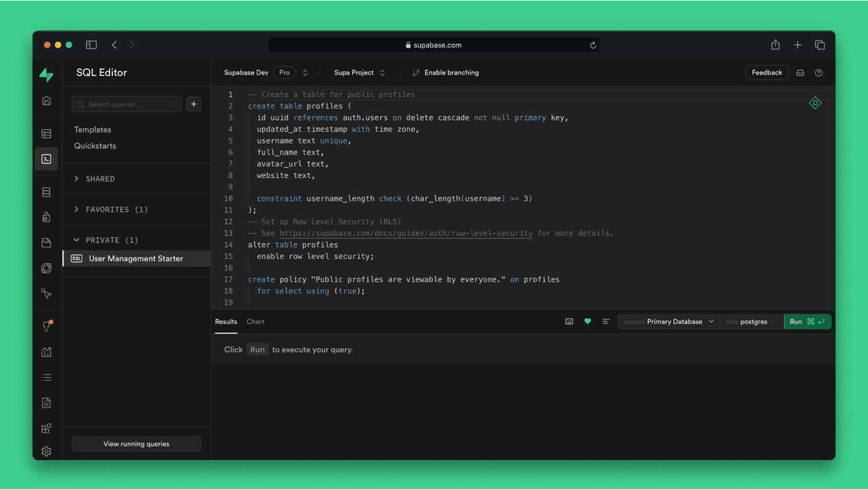The image size is (868, 489).
Task: Open the Advisors lightbulb icon with notification badge
Action: (x=46, y=326)
